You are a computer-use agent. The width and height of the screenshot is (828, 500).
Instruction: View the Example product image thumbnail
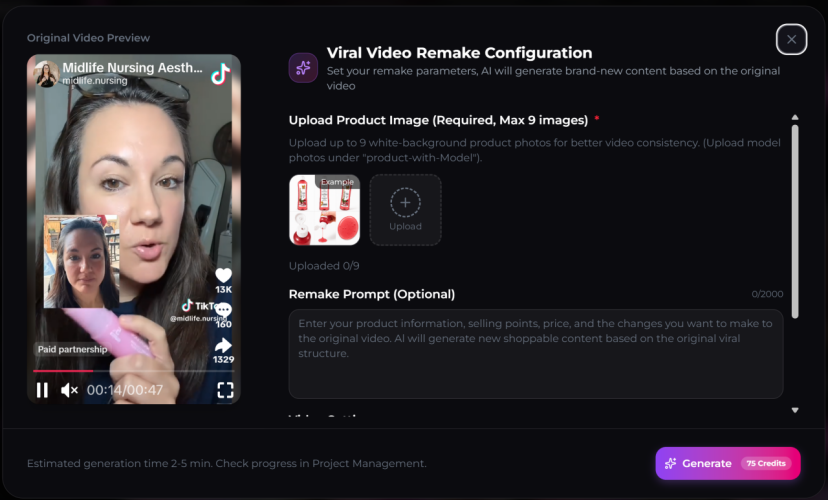(x=325, y=210)
